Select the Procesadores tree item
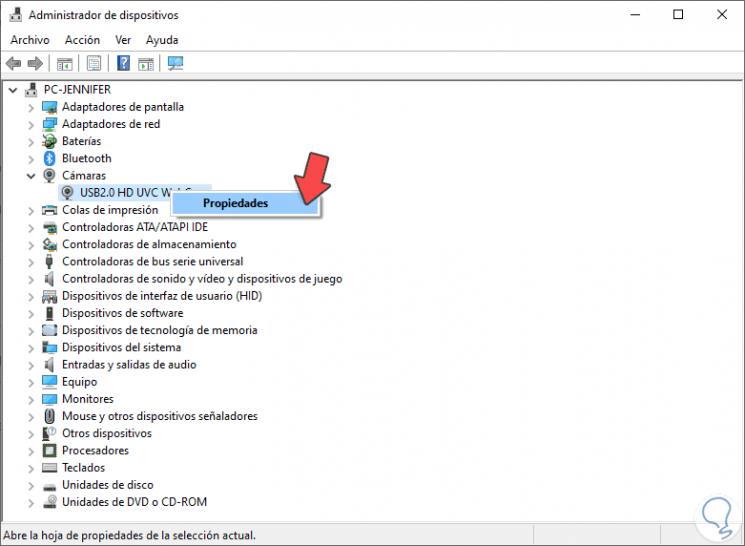The height and width of the screenshot is (546, 745). [96, 450]
